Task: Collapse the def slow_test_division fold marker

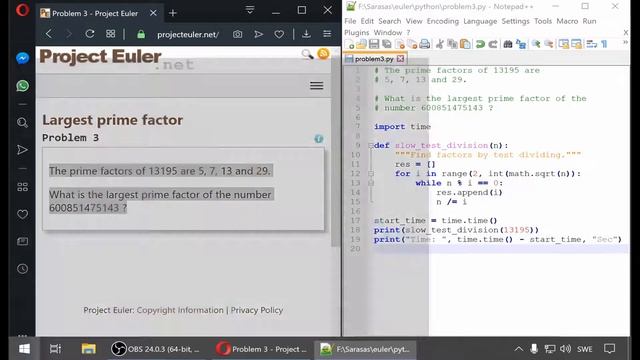Action: point(371,145)
